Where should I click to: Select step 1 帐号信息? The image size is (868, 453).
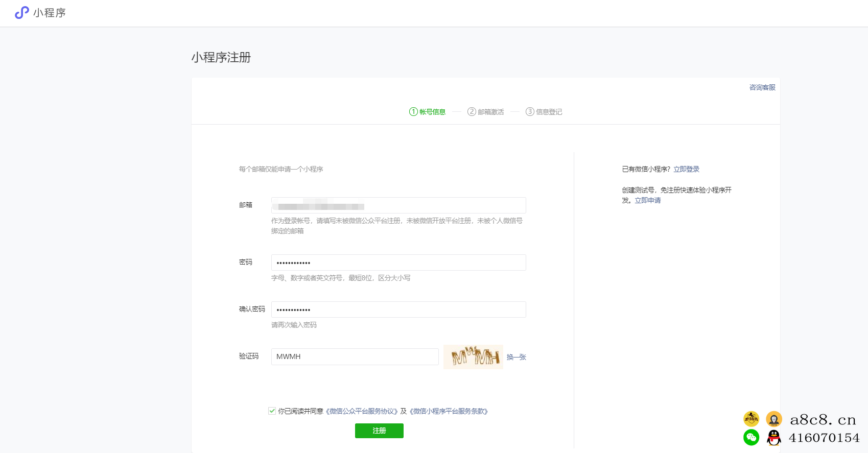click(427, 112)
